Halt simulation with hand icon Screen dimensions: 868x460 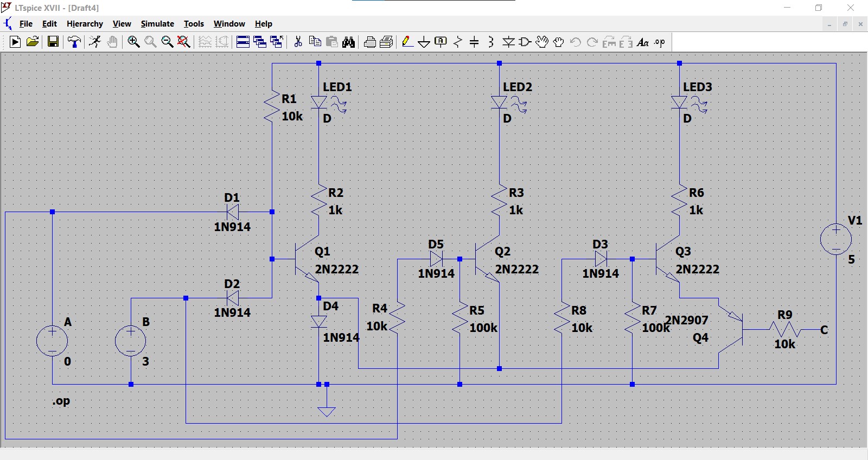tap(112, 42)
